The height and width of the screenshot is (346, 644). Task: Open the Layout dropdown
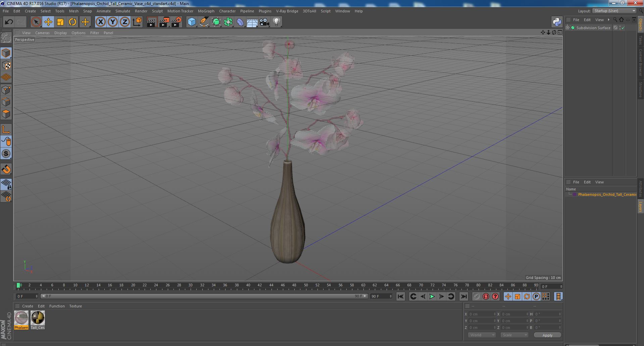(614, 11)
